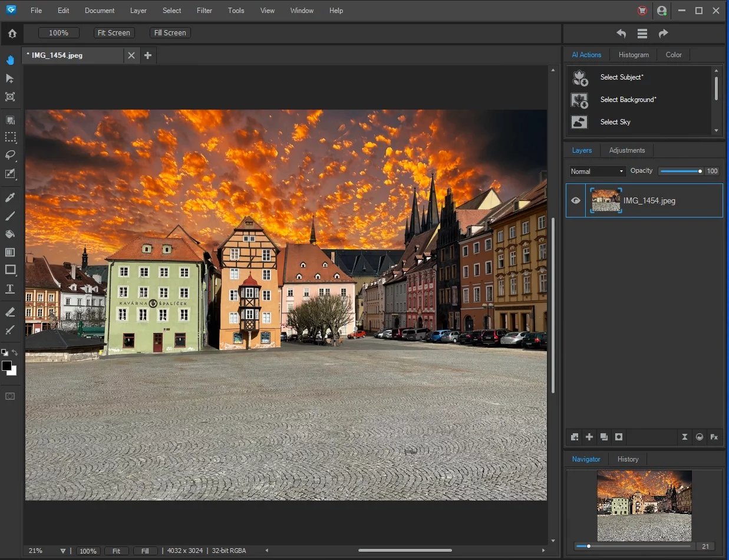Choose the AI selection tool
The height and width of the screenshot is (560, 729).
click(10, 120)
